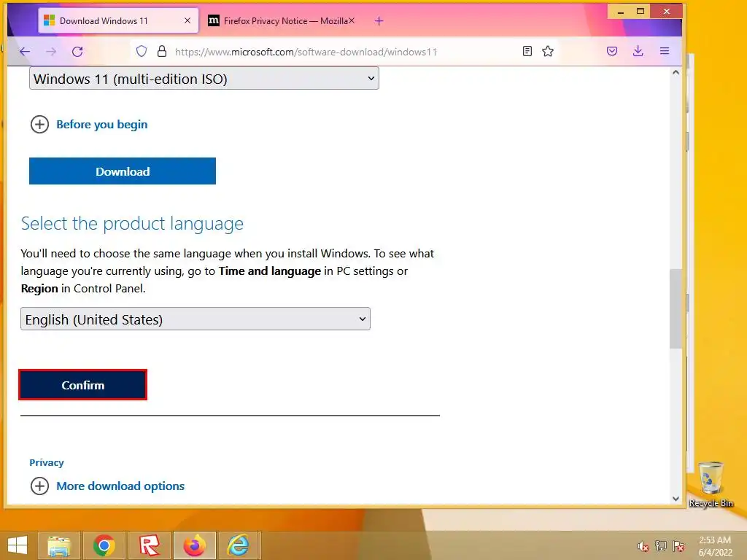Close the Firefox Privacy Notice tab
This screenshot has width=747, height=560.
click(352, 21)
